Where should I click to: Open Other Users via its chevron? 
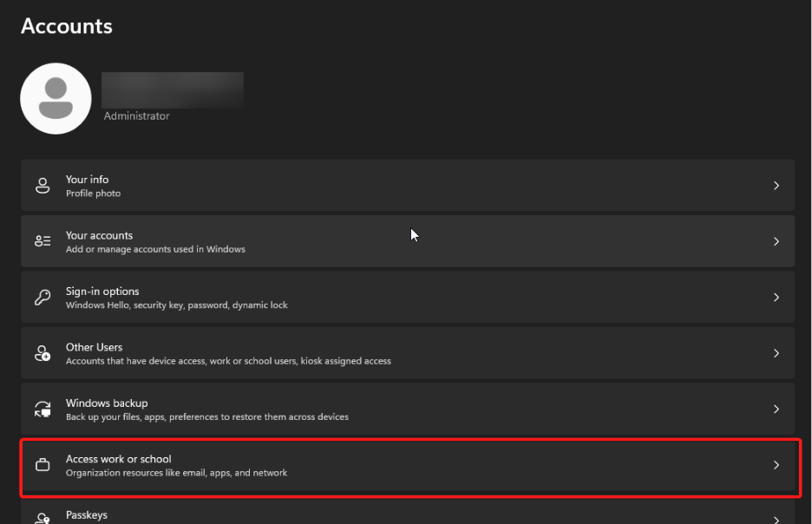[776, 353]
